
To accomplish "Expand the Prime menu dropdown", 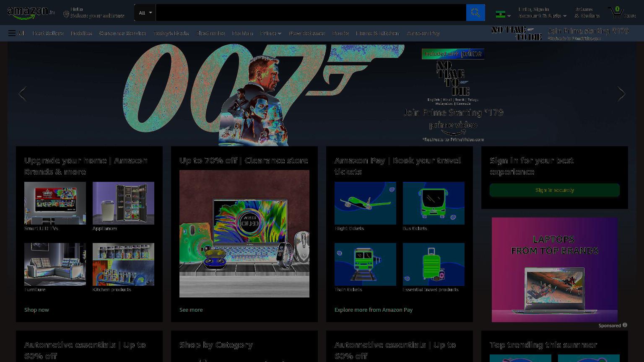I will tap(270, 33).
